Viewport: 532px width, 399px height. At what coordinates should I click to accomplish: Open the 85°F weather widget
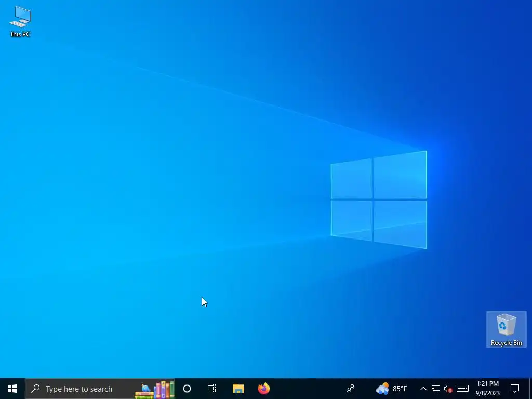(391, 389)
